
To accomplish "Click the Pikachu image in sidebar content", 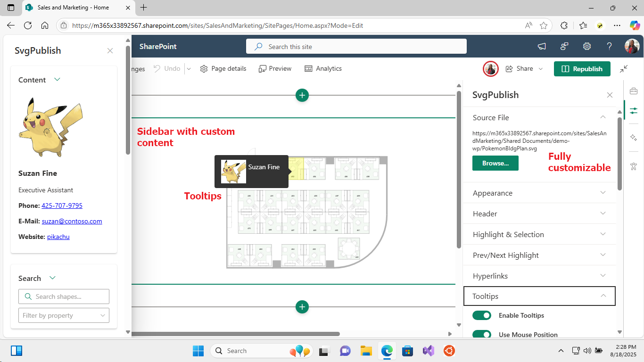I will [x=50, y=127].
